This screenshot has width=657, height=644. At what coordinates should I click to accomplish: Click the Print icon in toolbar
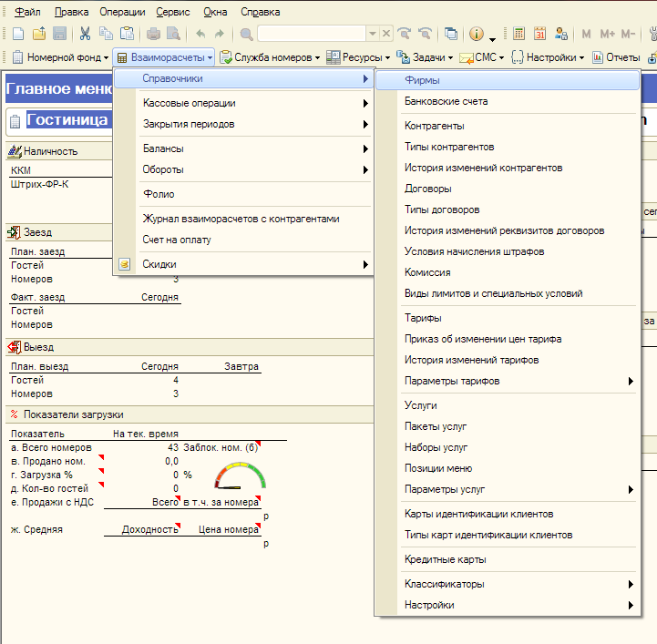point(153,34)
